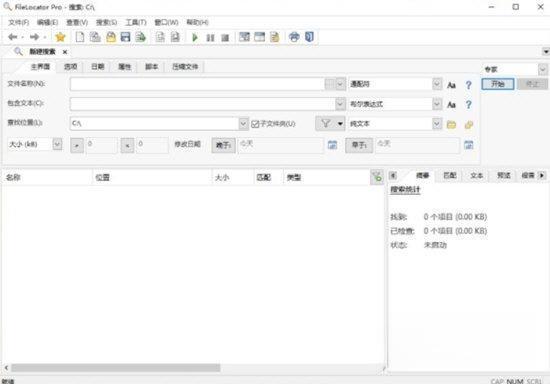Click the printer icon in the toolbar
This screenshot has width=550, height=384.
click(294, 37)
